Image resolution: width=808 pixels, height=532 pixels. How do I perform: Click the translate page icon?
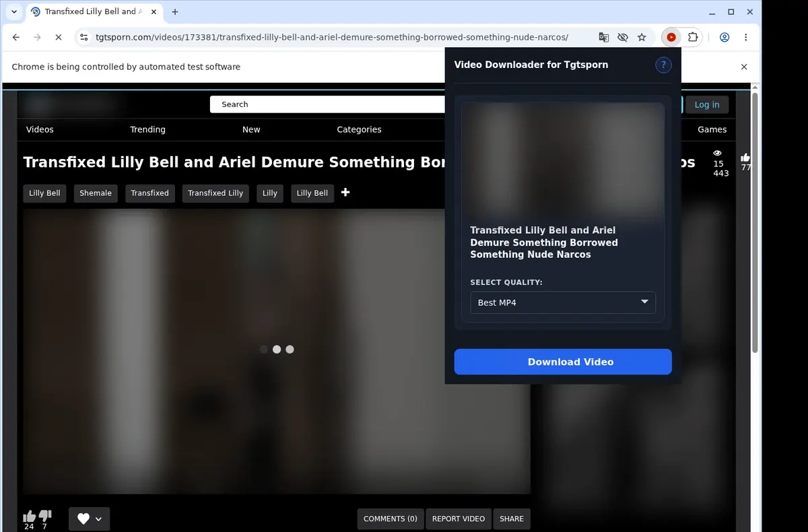pyautogui.click(x=603, y=38)
